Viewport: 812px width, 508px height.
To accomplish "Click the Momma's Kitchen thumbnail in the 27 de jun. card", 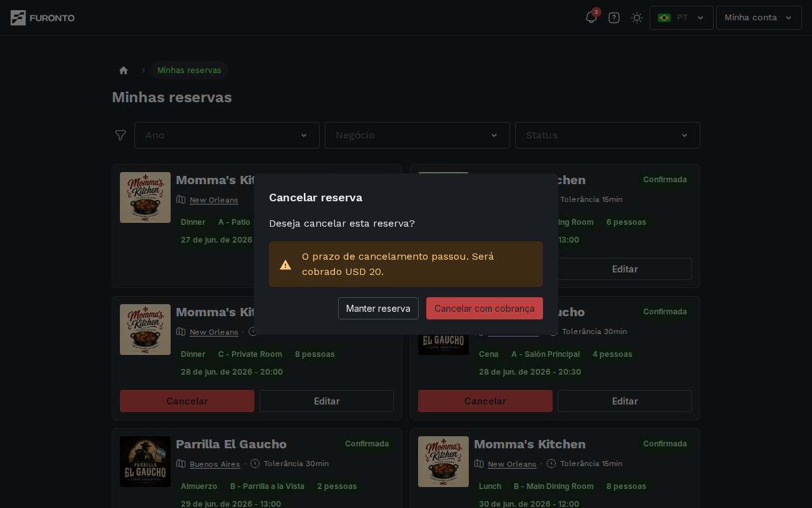I will coord(145,197).
